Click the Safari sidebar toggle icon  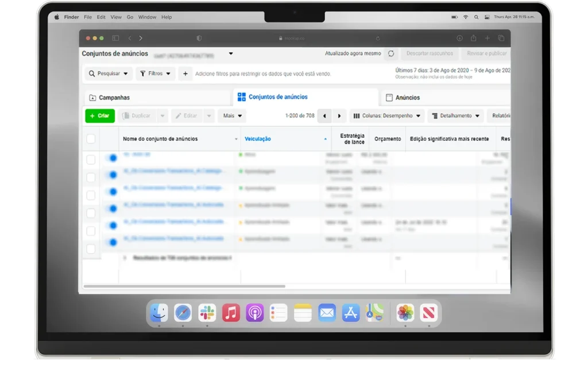(115, 38)
